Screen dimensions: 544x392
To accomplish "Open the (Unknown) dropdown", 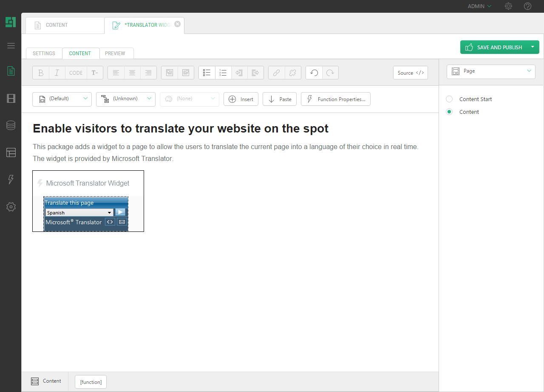I will click(126, 99).
